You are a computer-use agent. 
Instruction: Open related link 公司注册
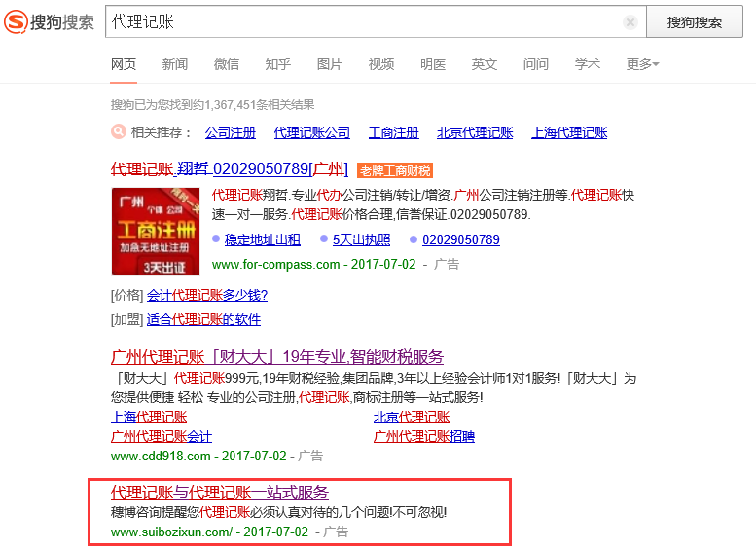point(230,132)
